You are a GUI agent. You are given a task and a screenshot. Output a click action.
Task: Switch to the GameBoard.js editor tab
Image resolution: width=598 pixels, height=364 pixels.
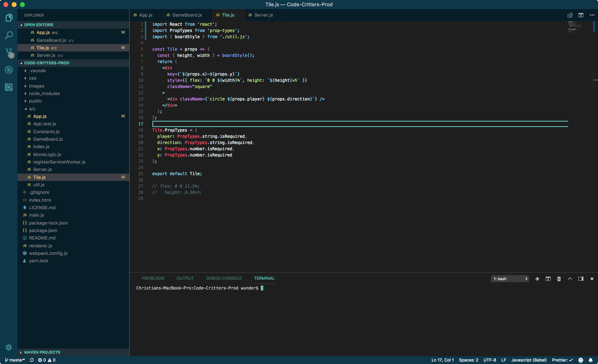(x=187, y=15)
